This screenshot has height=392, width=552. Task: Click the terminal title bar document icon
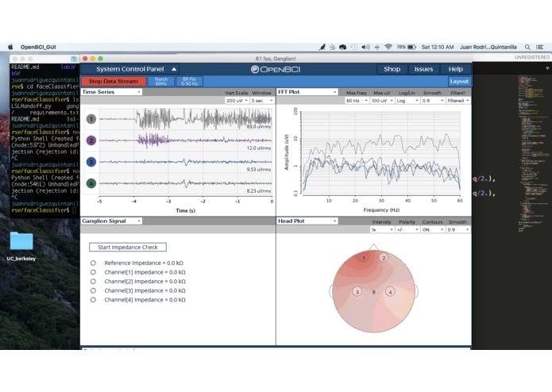(x=74, y=59)
